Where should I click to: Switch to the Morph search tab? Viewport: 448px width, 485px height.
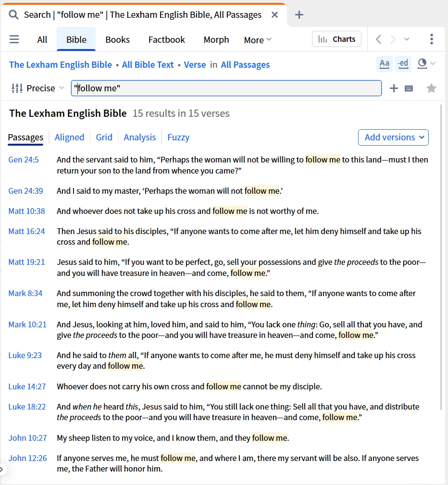(216, 39)
